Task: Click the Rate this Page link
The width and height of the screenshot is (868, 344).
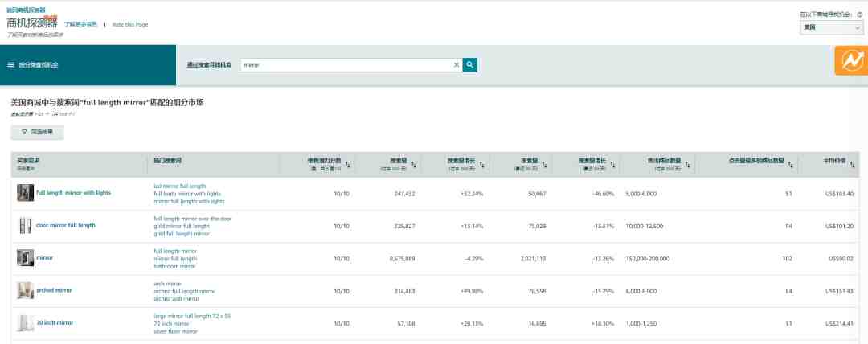Action: click(130, 24)
